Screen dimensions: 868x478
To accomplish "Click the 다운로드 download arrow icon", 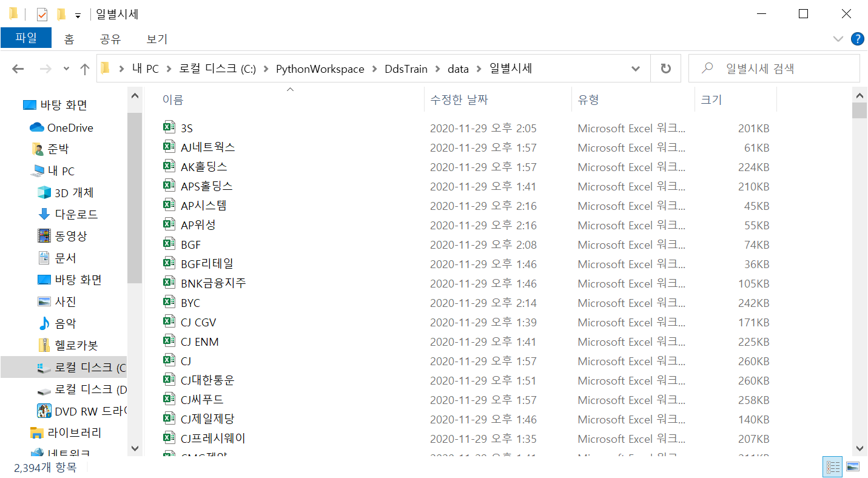I will [x=44, y=214].
